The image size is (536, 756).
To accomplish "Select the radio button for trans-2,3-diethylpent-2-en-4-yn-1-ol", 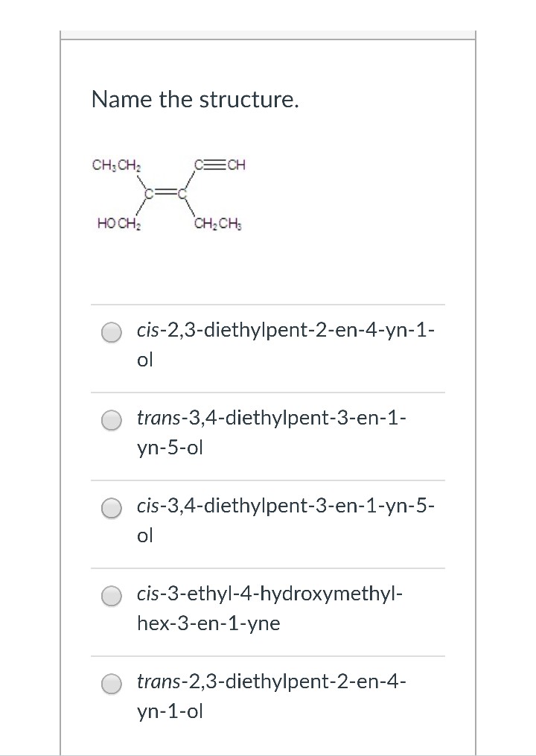I will coord(112,684).
